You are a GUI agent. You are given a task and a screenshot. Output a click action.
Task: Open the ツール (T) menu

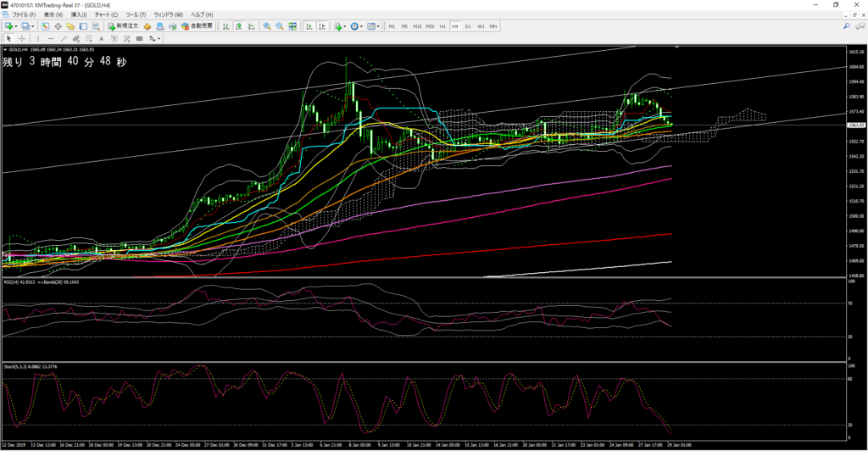click(x=136, y=15)
